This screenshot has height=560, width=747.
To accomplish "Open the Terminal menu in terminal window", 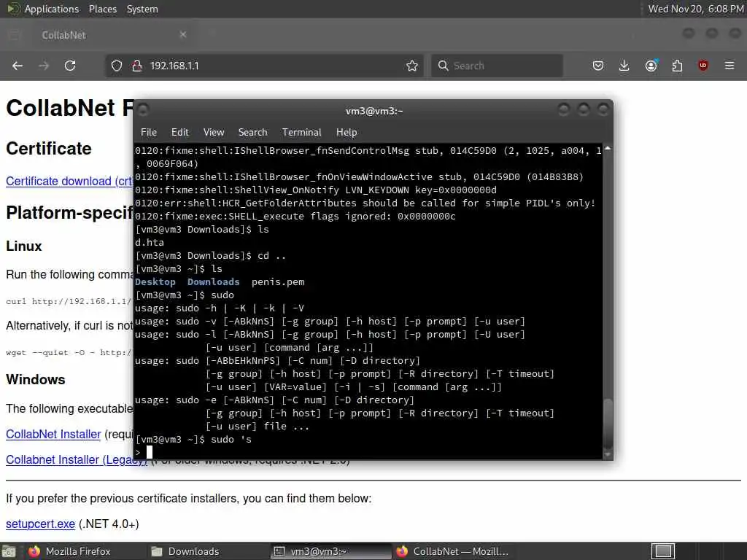I will 301,133.
